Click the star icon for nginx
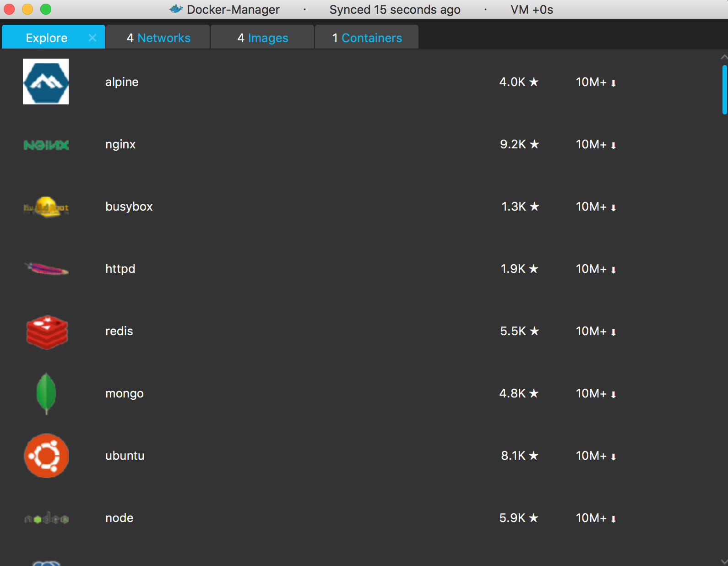This screenshot has width=728, height=566. tap(534, 144)
